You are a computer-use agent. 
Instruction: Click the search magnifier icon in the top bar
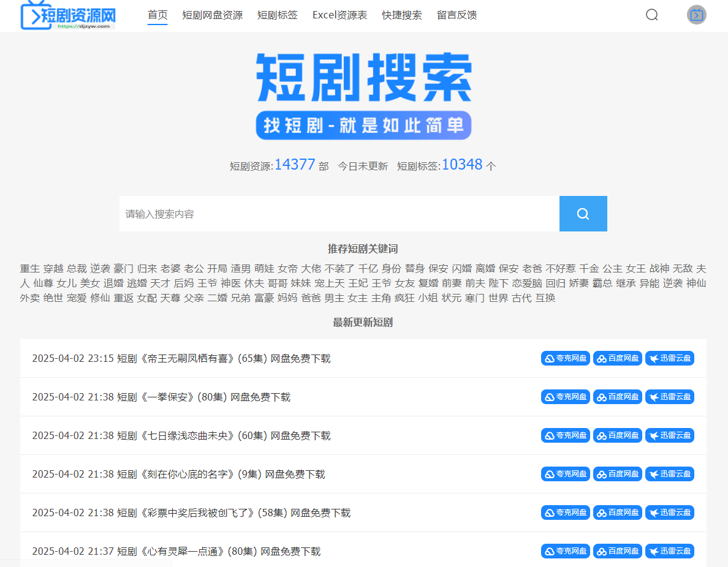point(651,15)
